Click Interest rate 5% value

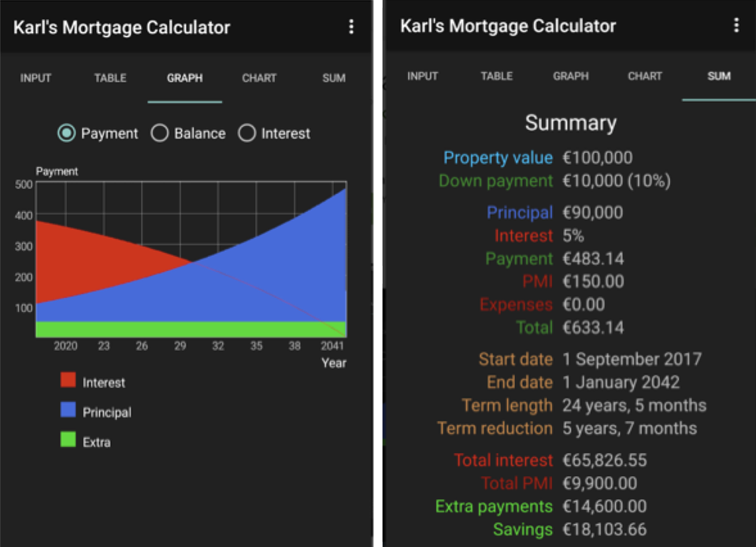point(573,236)
